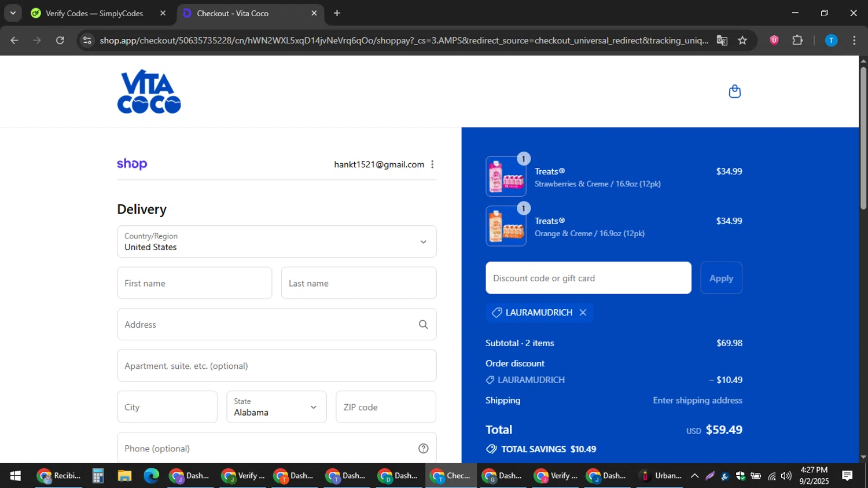Click the TOTAL SAVINGS $10.49 text
The width and height of the screenshot is (868, 488).
[549, 449]
